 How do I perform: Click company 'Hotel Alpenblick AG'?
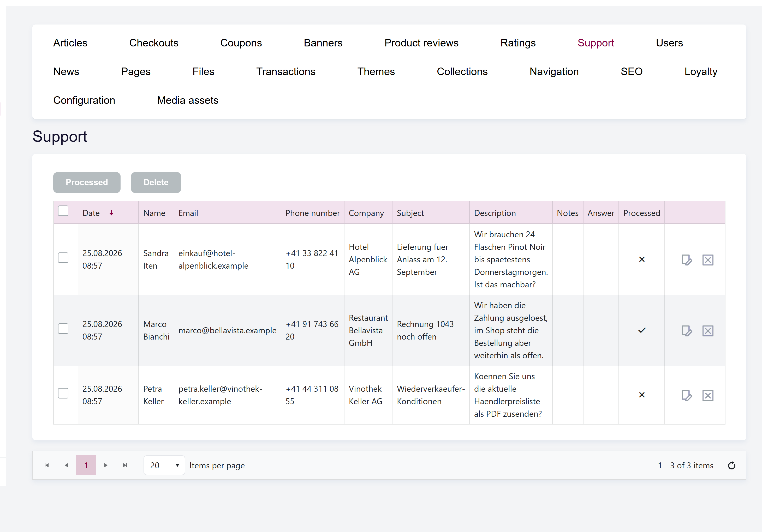[368, 259]
